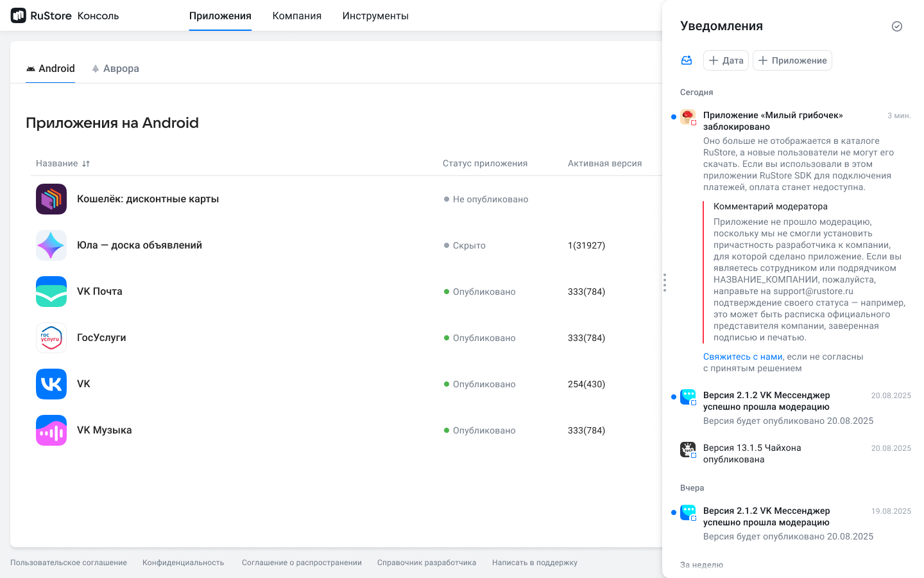Screen dimensions: 924x578
Task: Add the Приложение filter
Action: click(792, 60)
